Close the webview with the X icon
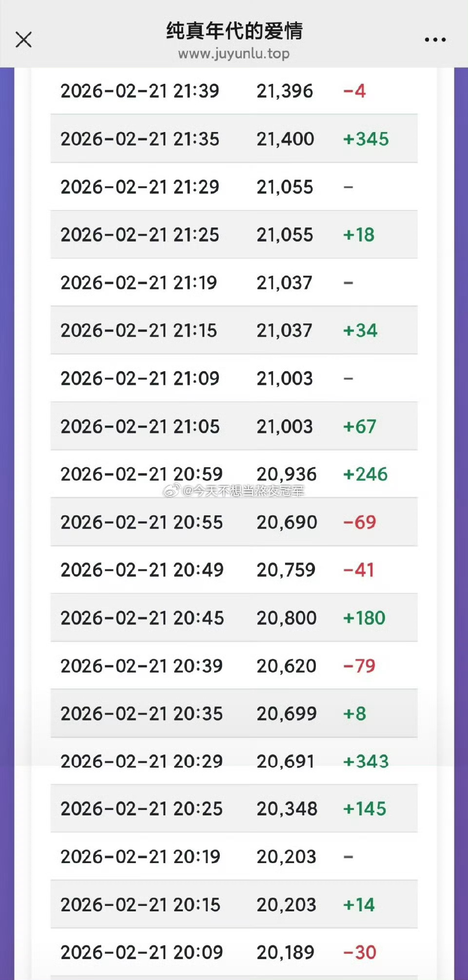This screenshot has width=468, height=980. (23, 39)
